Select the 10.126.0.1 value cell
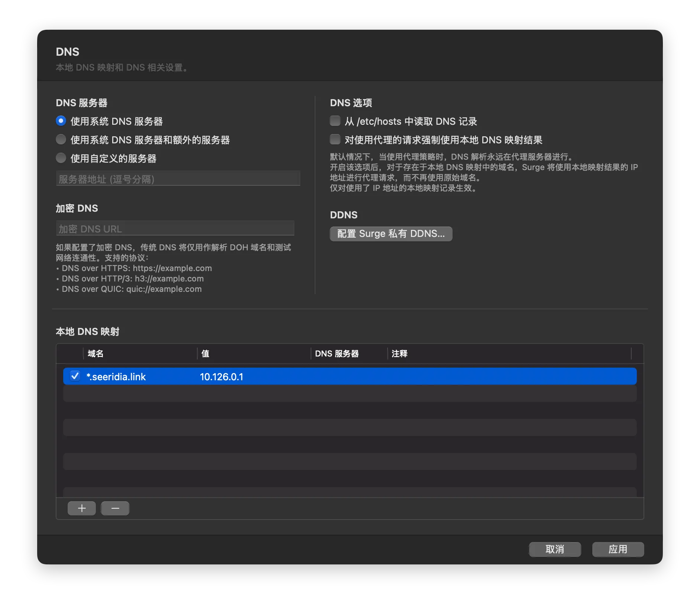 pos(221,377)
